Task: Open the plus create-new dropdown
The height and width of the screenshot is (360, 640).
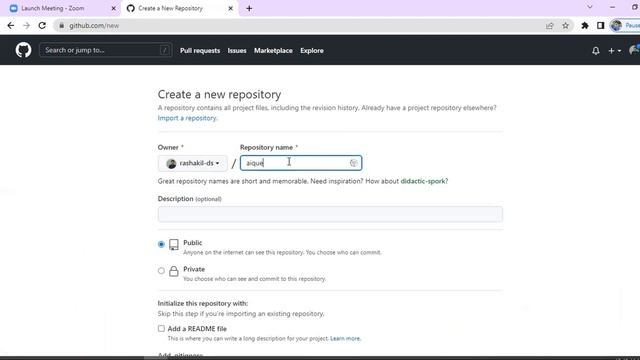Action: [615, 51]
